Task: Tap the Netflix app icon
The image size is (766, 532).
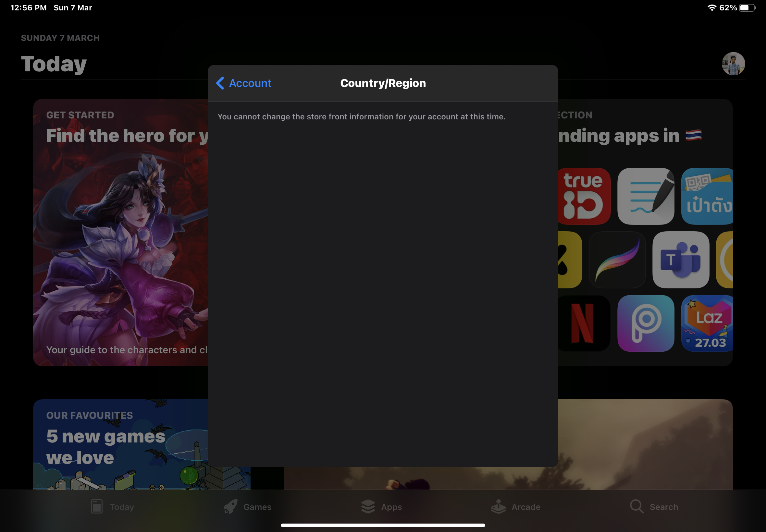Action: pos(584,323)
